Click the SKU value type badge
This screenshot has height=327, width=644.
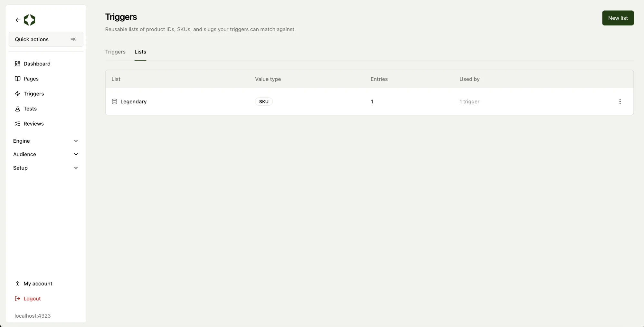pyautogui.click(x=264, y=101)
